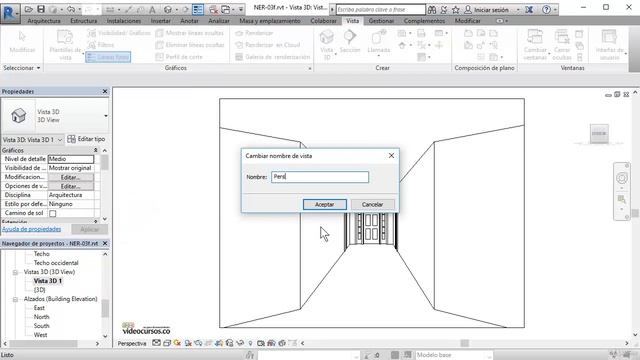Select Techo occidental in project browser
The width and height of the screenshot is (640, 360).
(x=56, y=263)
